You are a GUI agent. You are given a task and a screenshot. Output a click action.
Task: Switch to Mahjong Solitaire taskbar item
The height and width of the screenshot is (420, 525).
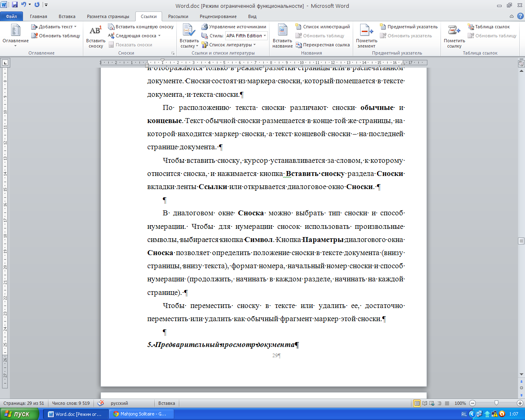click(142, 414)
